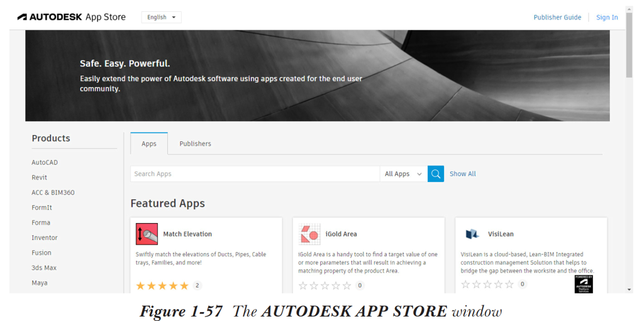This screenshot has height=321, width=644.
Task: Select Revit in Products list
Action: 40,177
